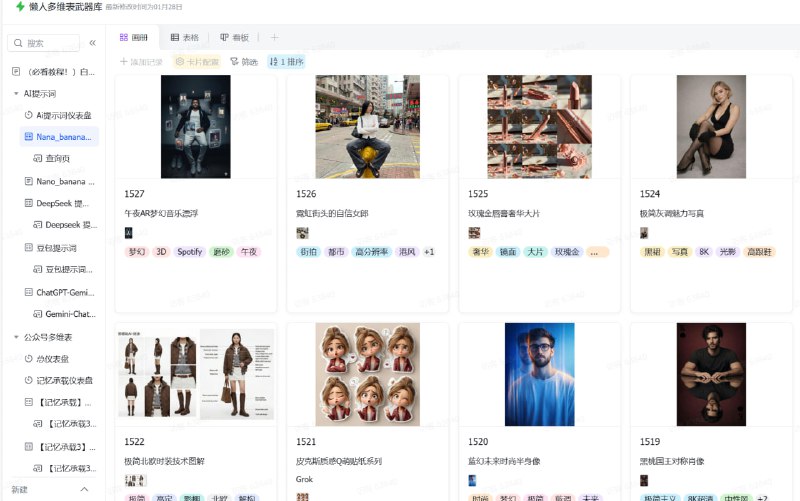Click the 高跟鞋 tag on card 1524
Screen dimensions: 800x501
coord(759,252)
